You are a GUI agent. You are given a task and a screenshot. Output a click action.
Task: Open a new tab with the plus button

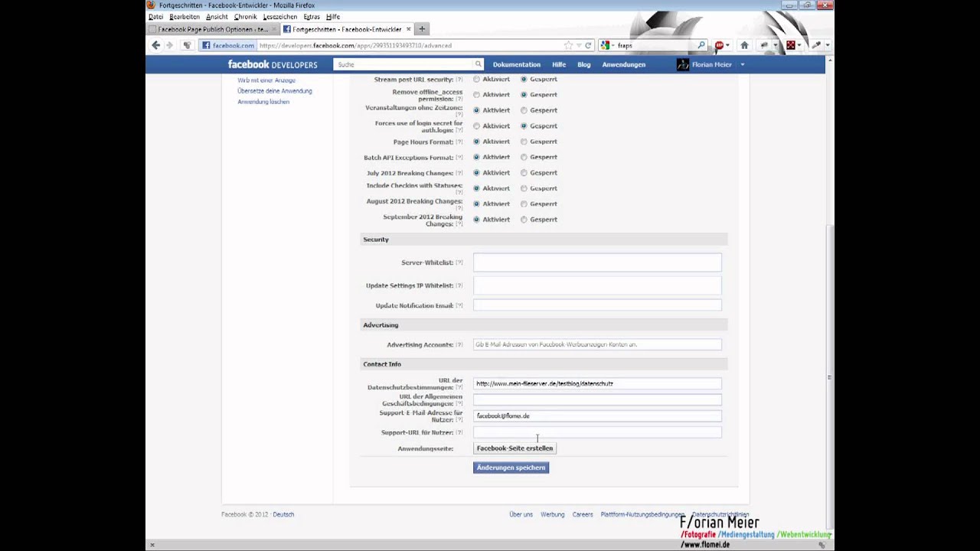[x=422, y=29]
